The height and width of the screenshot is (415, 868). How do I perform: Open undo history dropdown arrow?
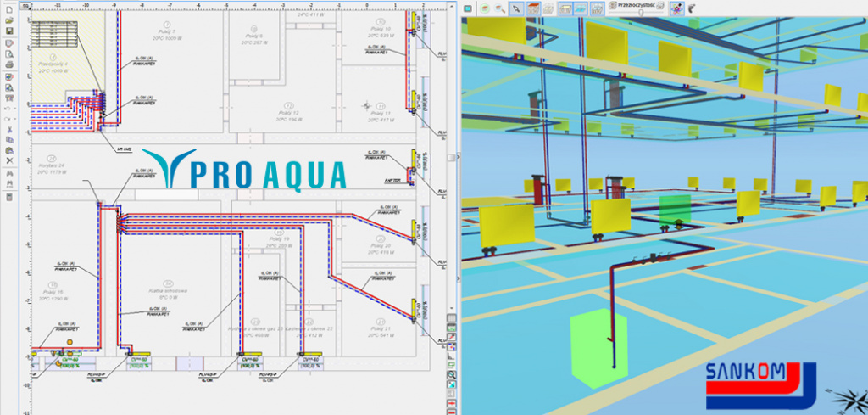(x=15, y=109)
